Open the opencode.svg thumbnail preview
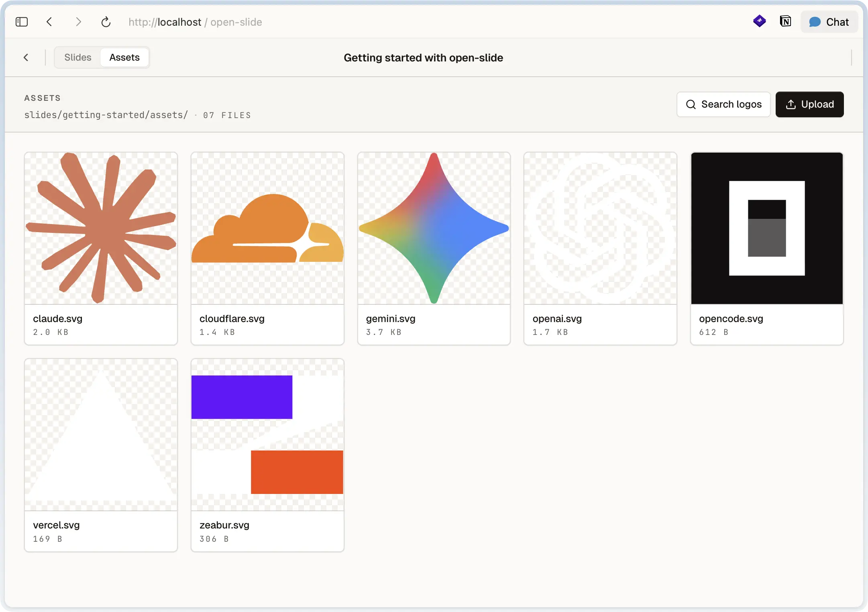The width and height of the screenshot is (868, 612). tap(767, 228)
